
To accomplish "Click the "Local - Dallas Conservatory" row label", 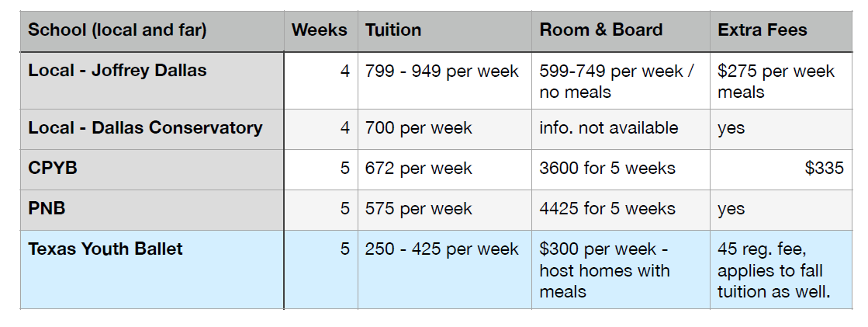I will pyautogui.click(x=145, y=128).
